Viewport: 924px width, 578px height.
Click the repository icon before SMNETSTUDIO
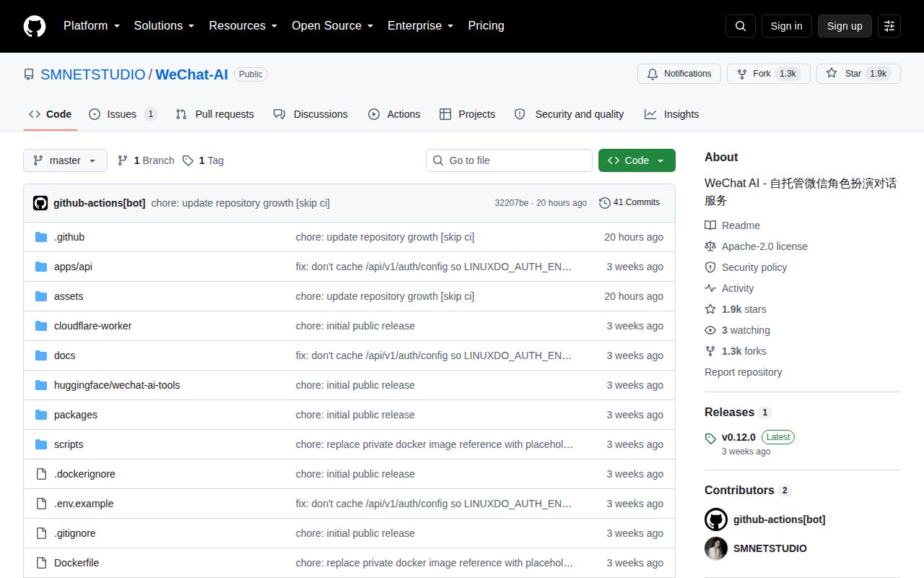[29, 74]
